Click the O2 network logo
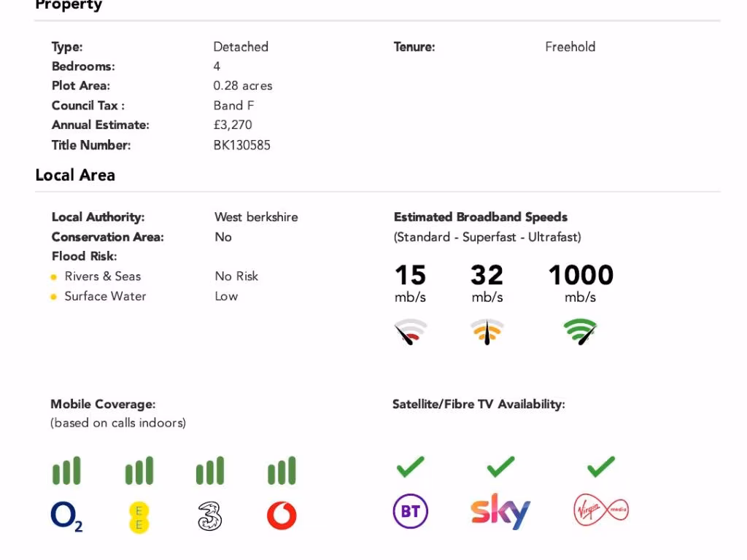Image resolution: width=747 pixels, height=560 pixels. (66, 516)
